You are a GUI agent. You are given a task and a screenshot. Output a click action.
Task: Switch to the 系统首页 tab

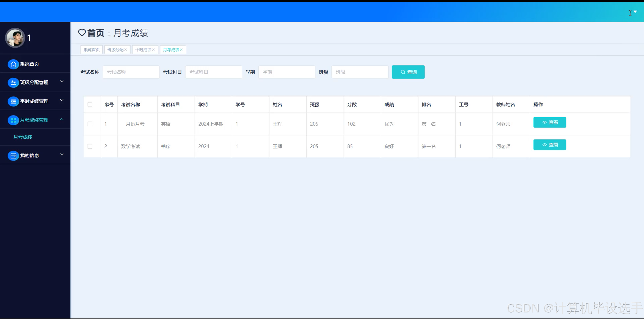tap(91, 50)
